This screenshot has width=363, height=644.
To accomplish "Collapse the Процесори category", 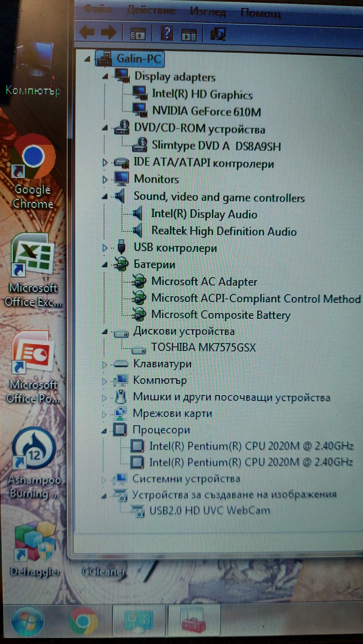I will 104,431.
